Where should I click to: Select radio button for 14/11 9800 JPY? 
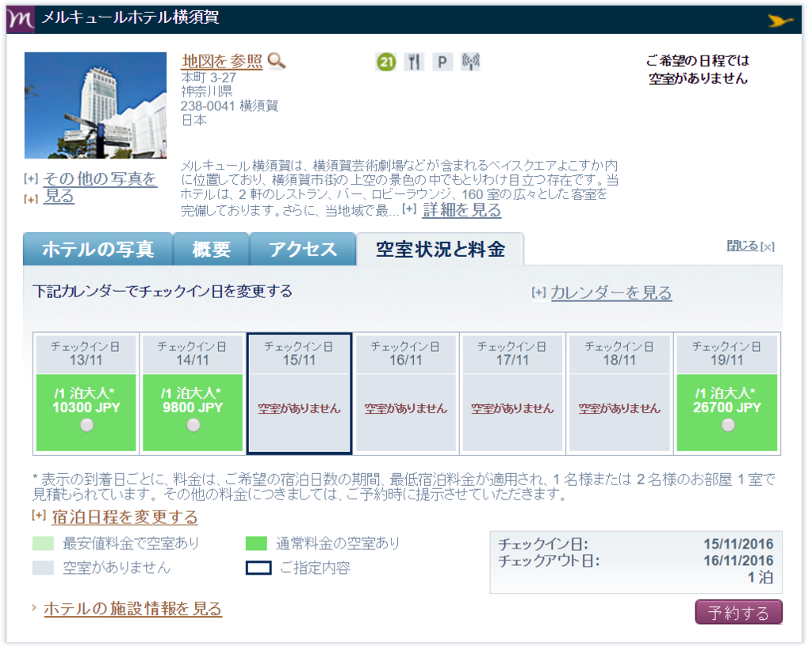pos(193,426)
